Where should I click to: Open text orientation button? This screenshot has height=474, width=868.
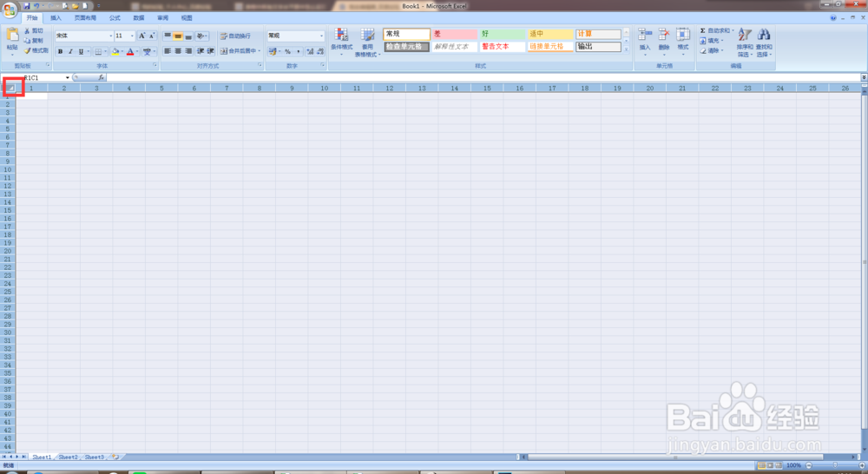pyautogui.click(x=201, y=36)
